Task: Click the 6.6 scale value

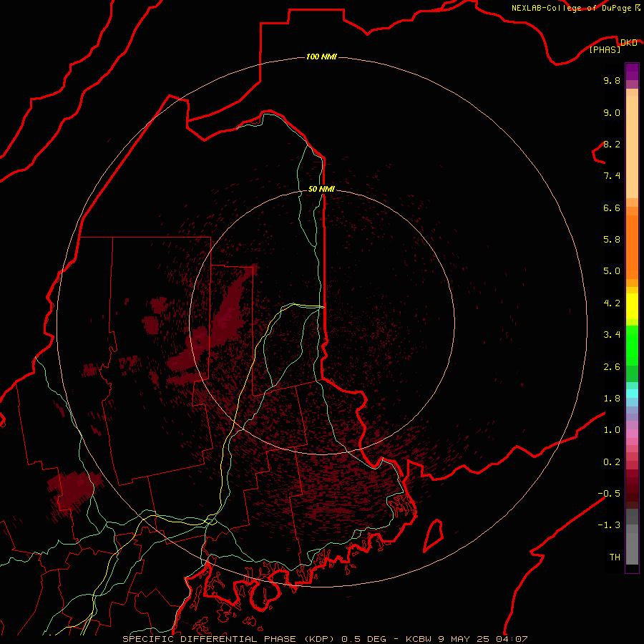Action: (612, 208)
